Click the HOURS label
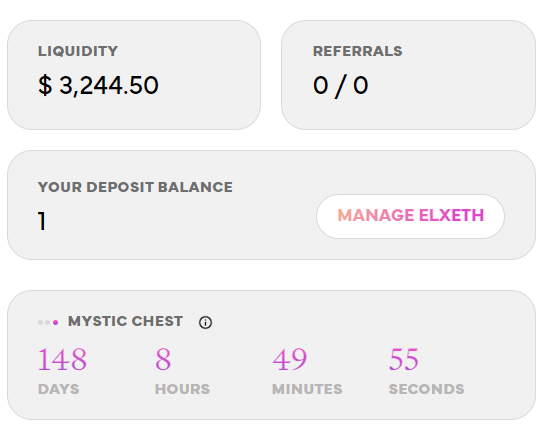538x428 pixels. click(183, 389)
